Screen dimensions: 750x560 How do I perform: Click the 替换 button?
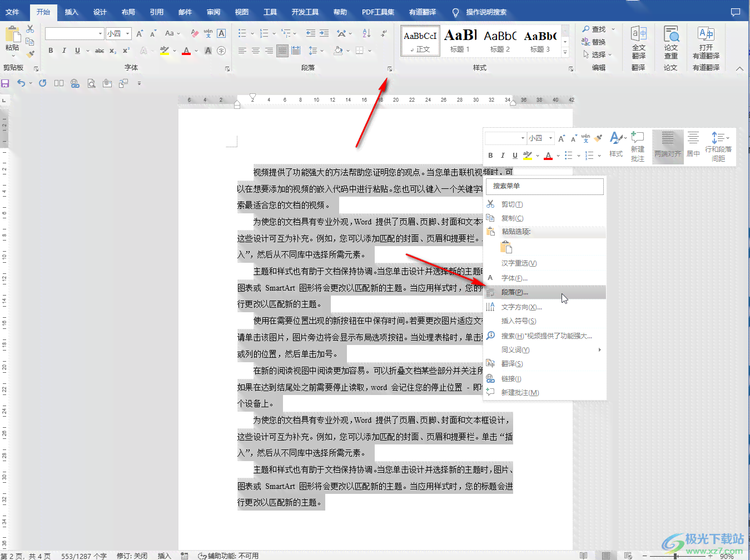point(594,42)
